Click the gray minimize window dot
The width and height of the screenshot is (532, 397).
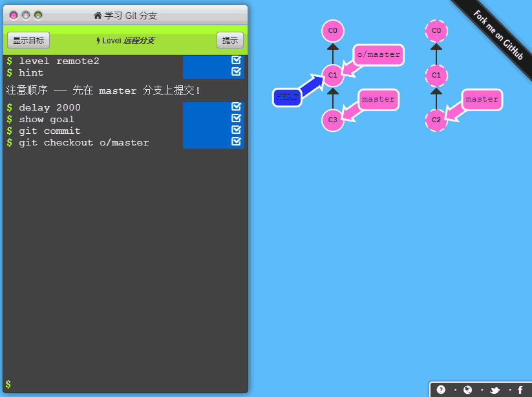coord(26,16)
